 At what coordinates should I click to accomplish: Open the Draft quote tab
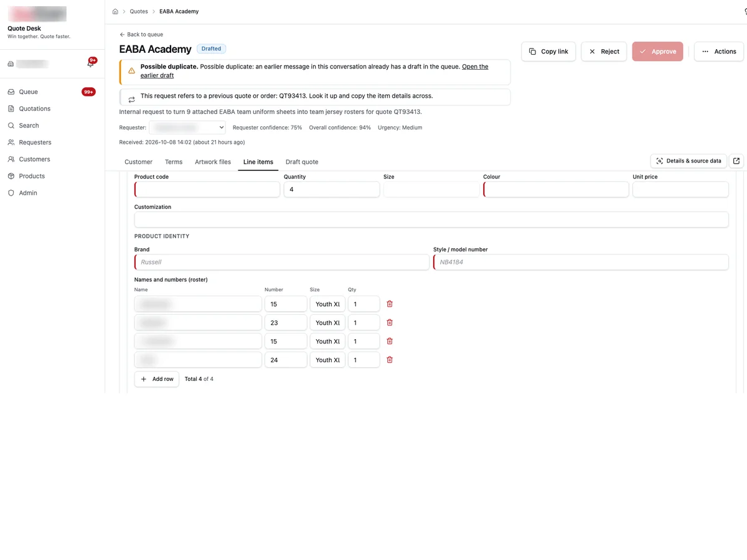(302, 162)
